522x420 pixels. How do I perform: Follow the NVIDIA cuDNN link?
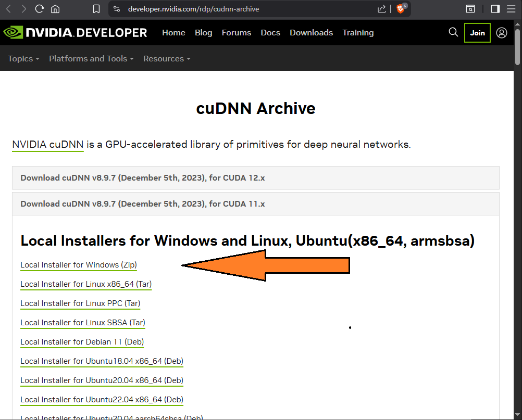[47, 145]
